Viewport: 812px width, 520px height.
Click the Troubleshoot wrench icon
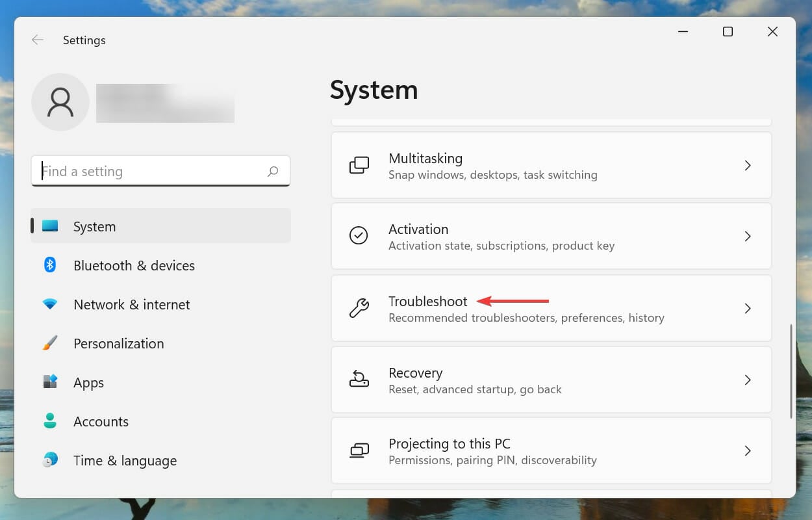(359, 308)
